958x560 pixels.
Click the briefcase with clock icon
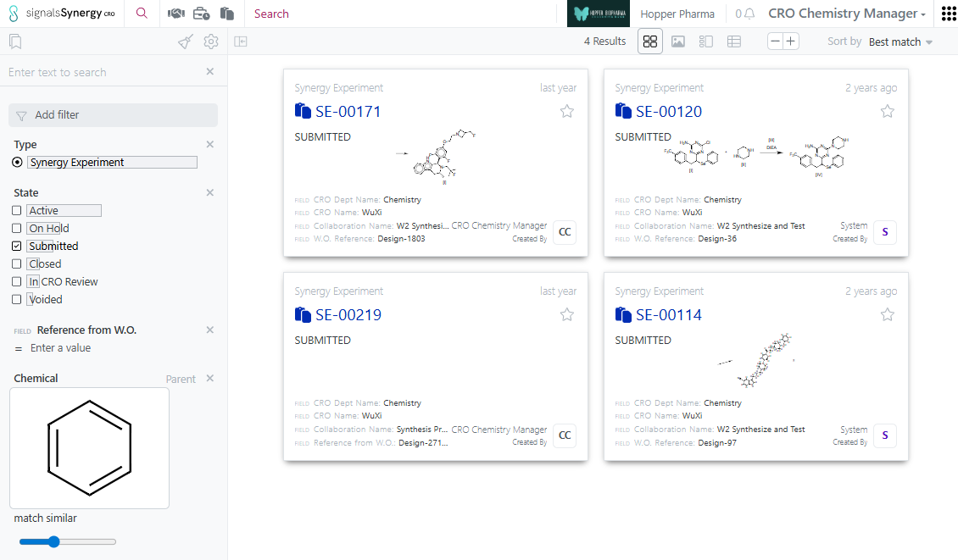(x=201, y=14)
